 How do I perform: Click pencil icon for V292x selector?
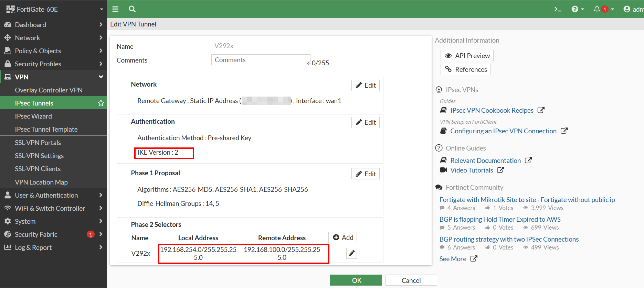click(x=351, y=253)
